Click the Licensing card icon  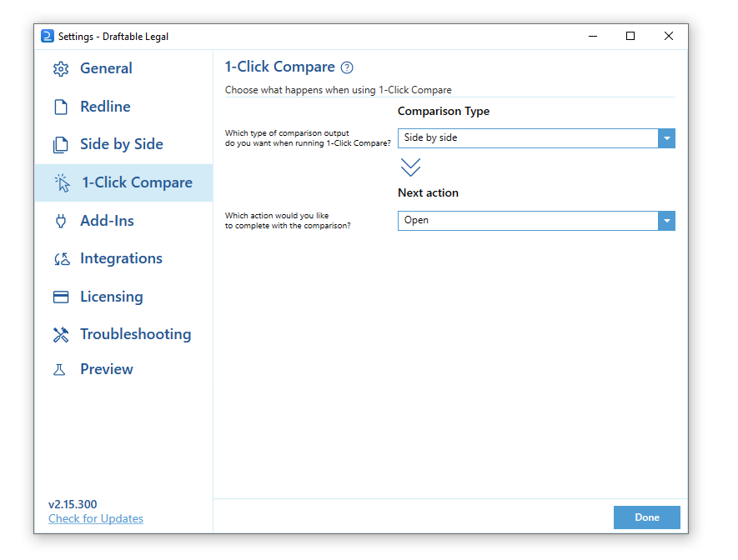(61, 297)
